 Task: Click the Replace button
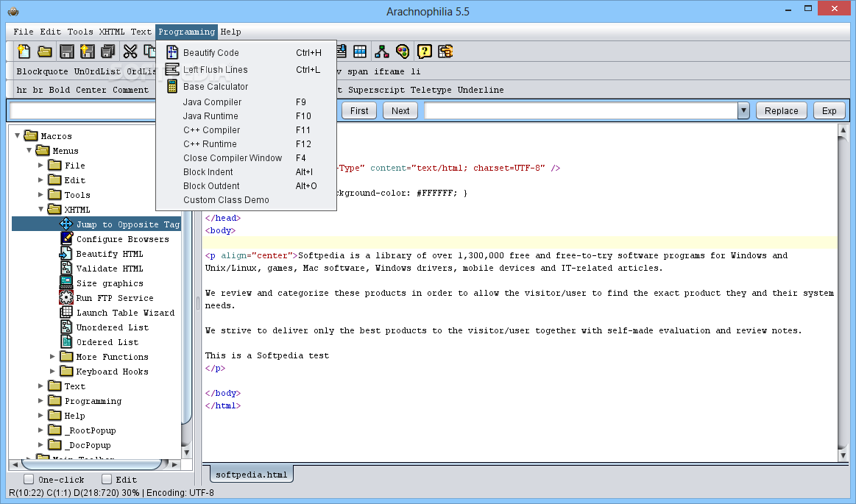(x=781, y=110)
